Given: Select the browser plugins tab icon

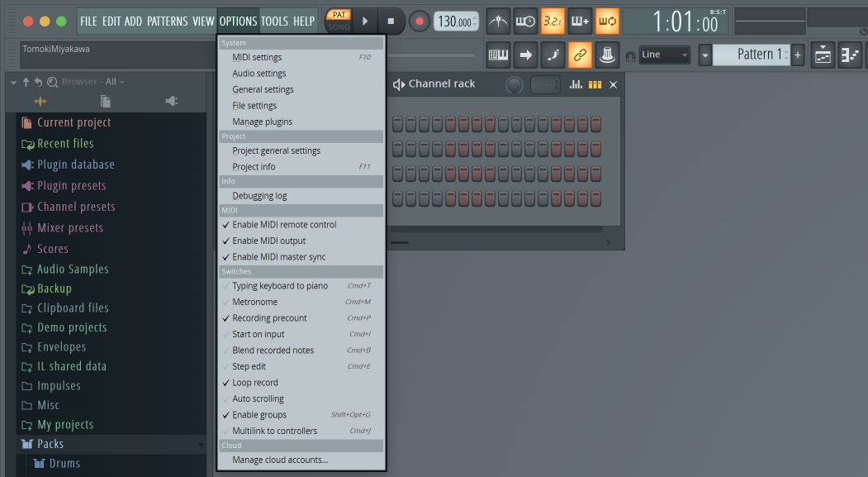Looking at the screenshot, I should pos(172,101).
